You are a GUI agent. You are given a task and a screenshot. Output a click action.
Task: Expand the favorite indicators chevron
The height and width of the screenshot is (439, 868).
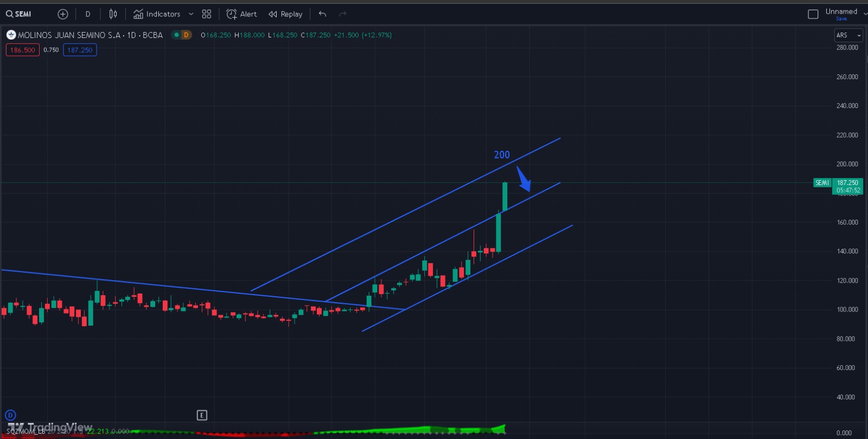[x=191, y=14]
